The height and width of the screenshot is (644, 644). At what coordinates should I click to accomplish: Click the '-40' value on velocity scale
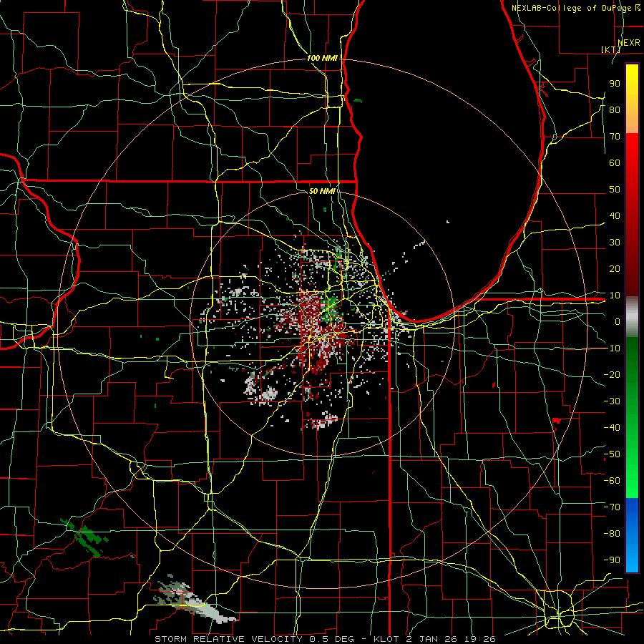point(612,428)
